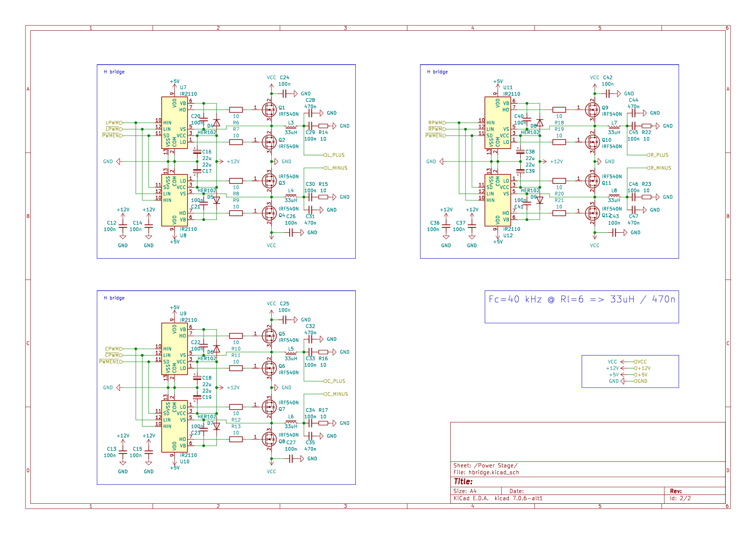Click the Q6 transistor symbol

[x=269, y=368]
